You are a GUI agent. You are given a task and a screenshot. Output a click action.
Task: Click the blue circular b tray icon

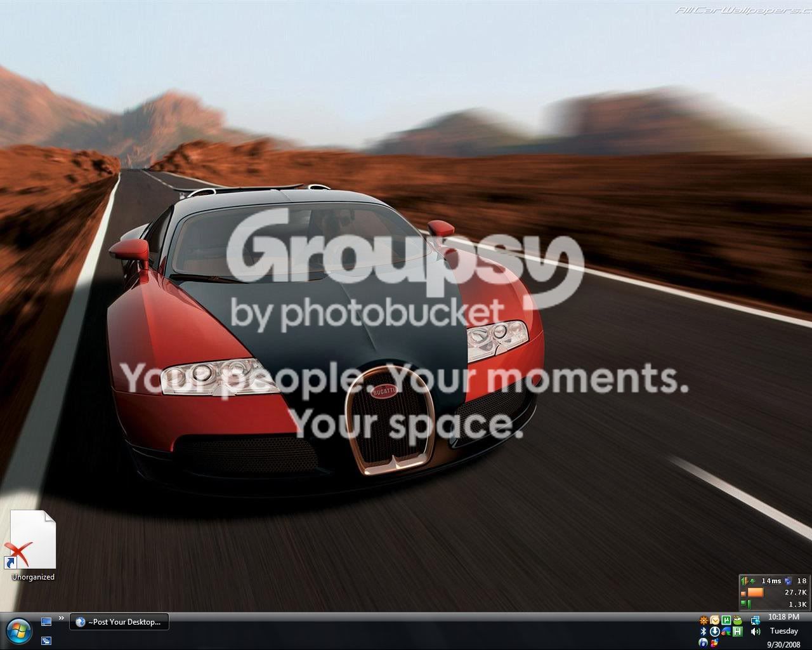[x=704, y=643]
